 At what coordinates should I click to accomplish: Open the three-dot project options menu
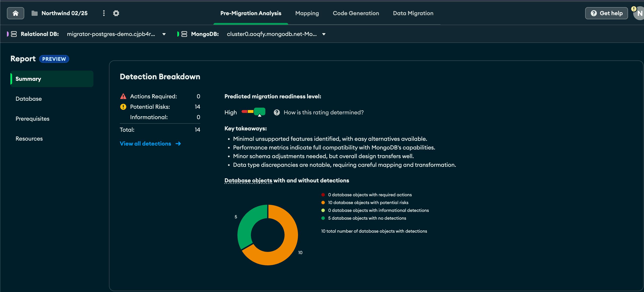click(104, 13)
